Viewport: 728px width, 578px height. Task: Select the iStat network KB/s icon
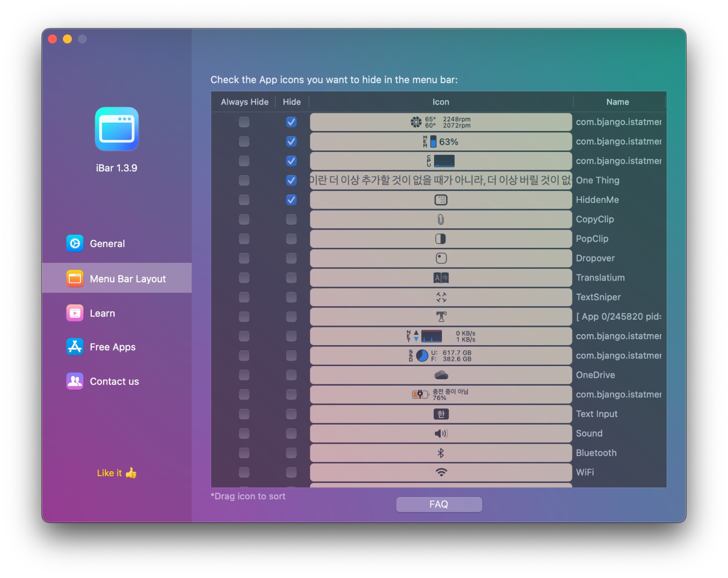(441, 336)
